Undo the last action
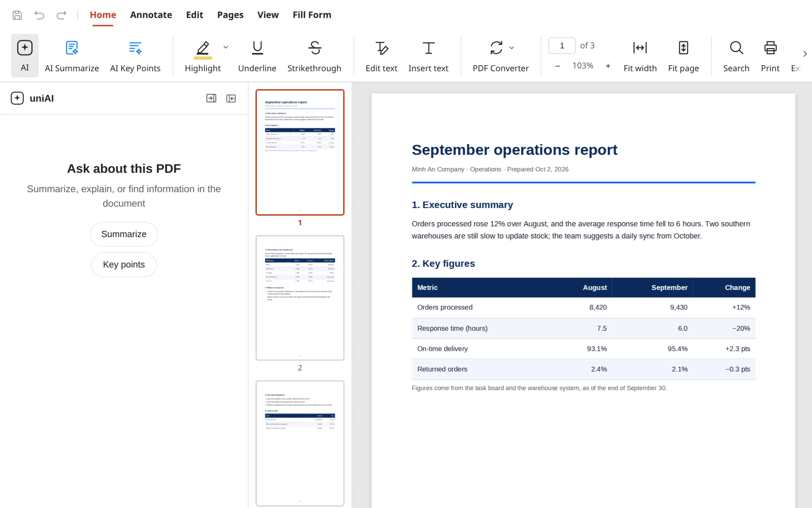Screen dimensions: 812x508 (x=39, y=15)
